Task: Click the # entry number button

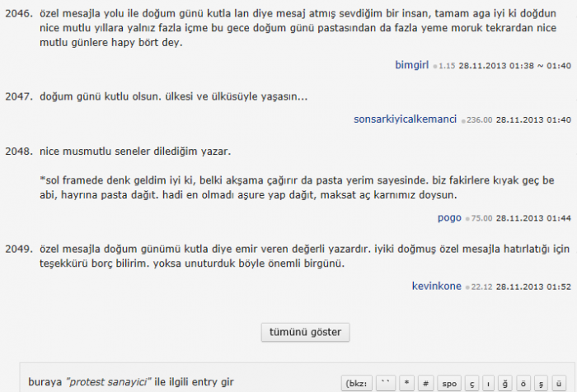Action: (x=426, y=384)
